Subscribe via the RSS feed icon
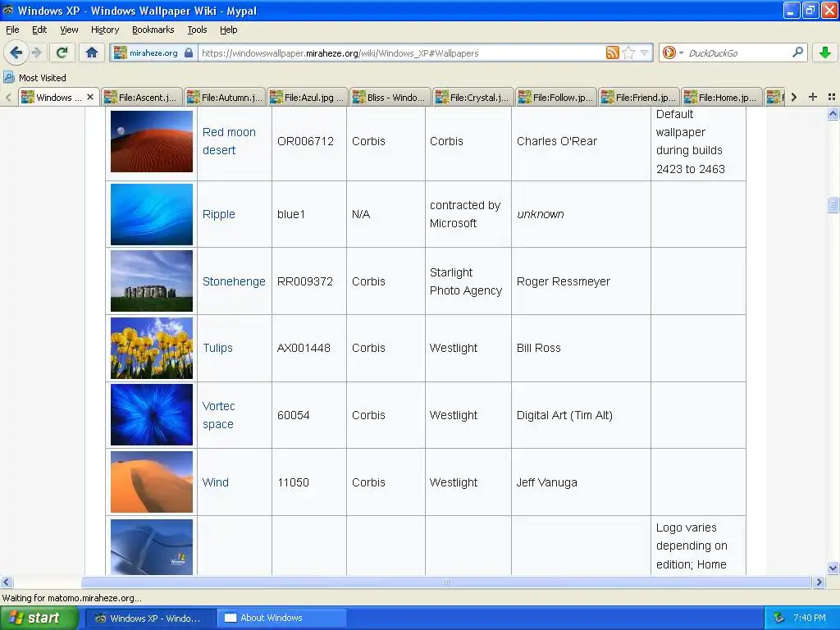Screen dimensions: 840x630 612,52
